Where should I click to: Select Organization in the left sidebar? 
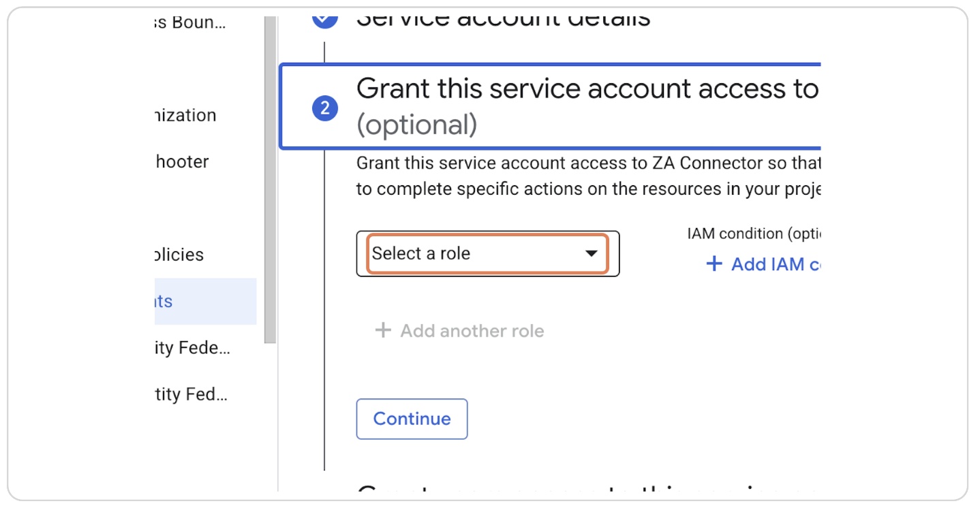point(183,115)
